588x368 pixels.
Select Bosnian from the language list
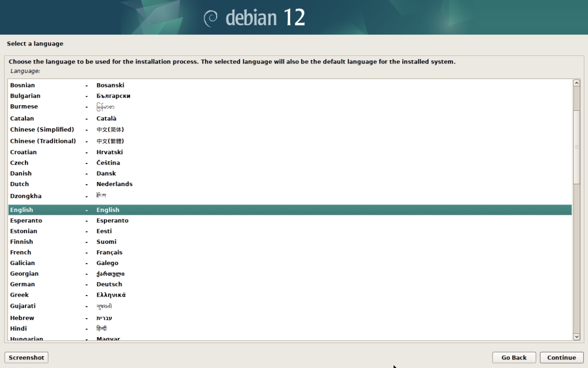[290, 85]
